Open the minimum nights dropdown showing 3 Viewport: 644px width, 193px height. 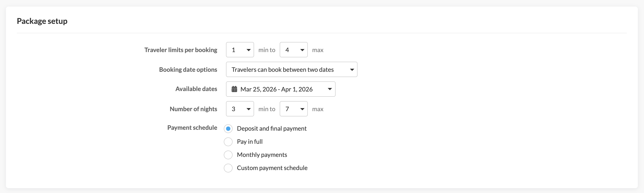click(240, 109)
